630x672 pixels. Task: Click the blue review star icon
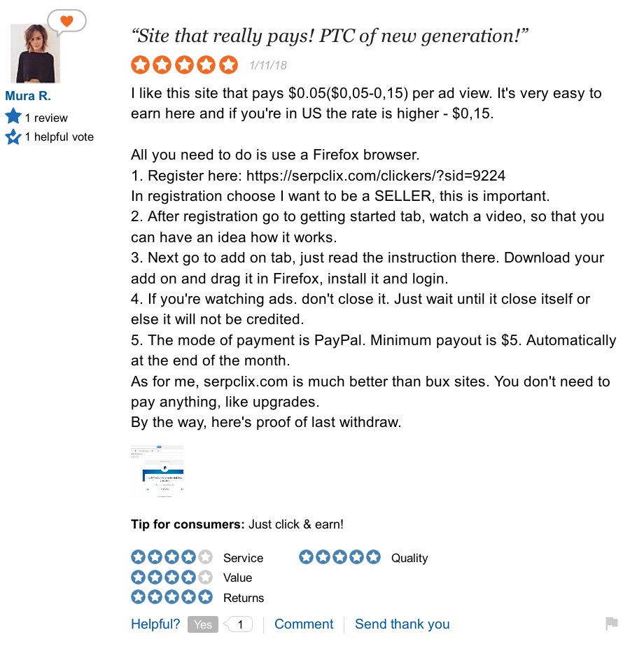13,117
